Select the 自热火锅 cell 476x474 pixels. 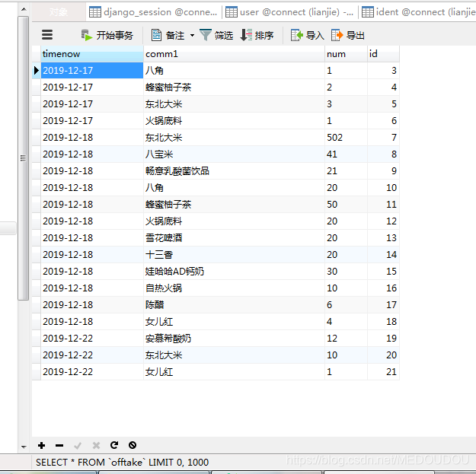(234, 288)
